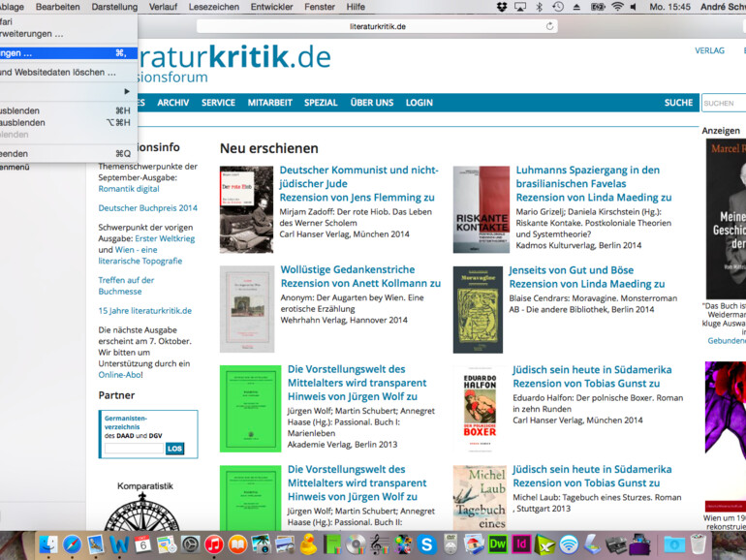Open the Fenster menu
Viewport: 746px width, 560px height.
pyautogui.click(x=320, y=7)
